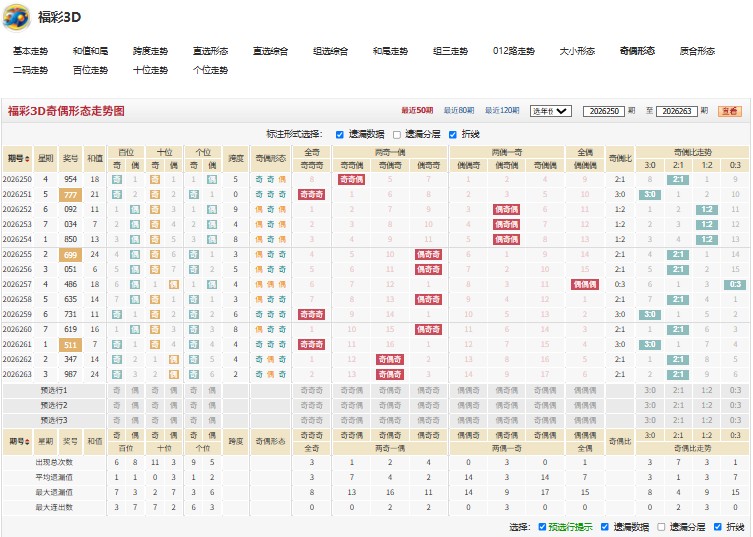Screen dimensions: 753x537
Task: Click highlighted 0:3 cell in row 2026257
Action: [735, 284]
